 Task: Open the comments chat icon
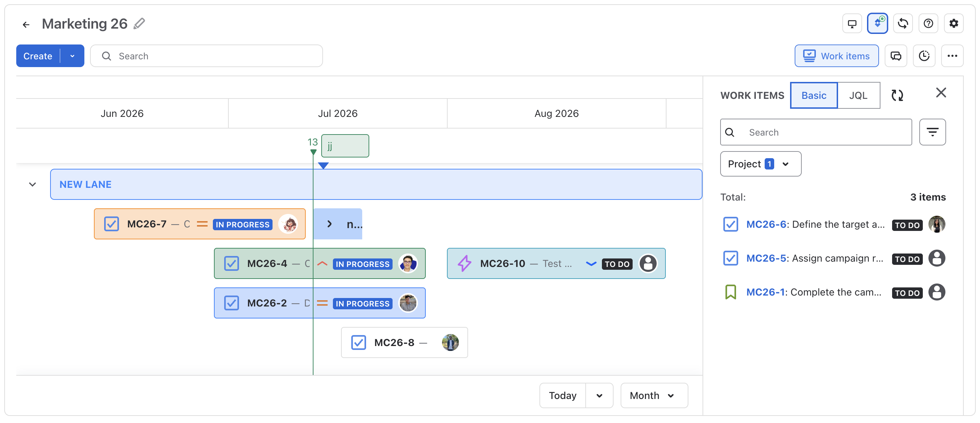896,56
